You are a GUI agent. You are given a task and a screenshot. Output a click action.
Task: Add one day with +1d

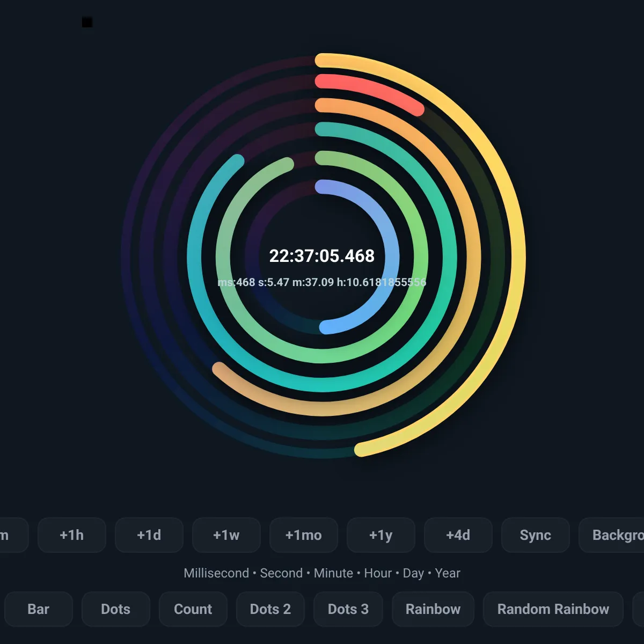click(x=149, y=535)
